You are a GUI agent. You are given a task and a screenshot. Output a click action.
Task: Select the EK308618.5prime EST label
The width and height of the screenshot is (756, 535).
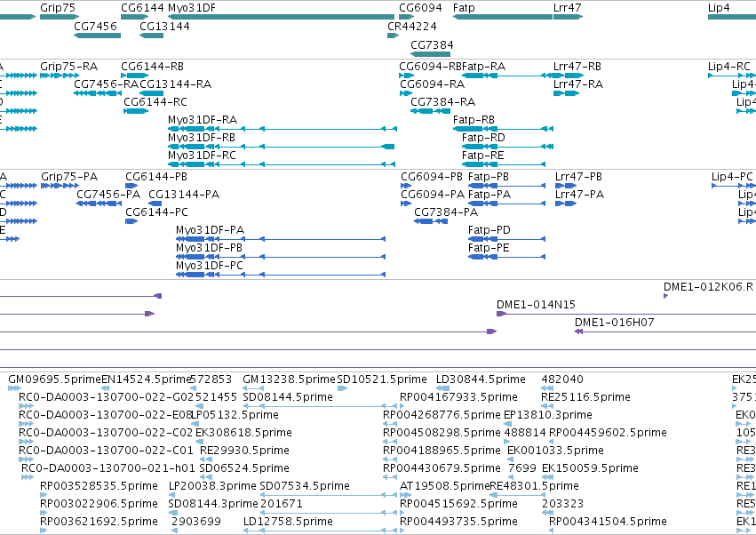(243, 433)
